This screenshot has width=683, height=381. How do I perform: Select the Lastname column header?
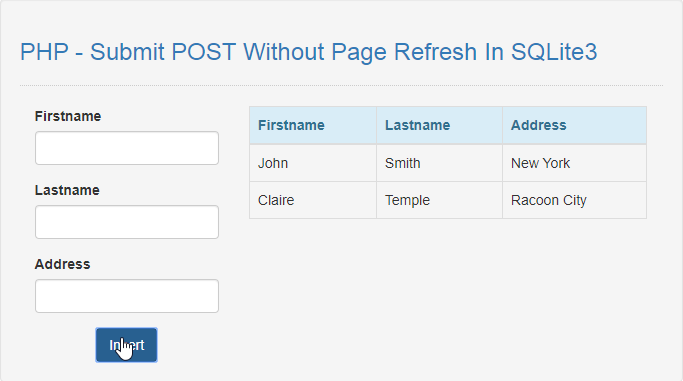click(440, 125)
